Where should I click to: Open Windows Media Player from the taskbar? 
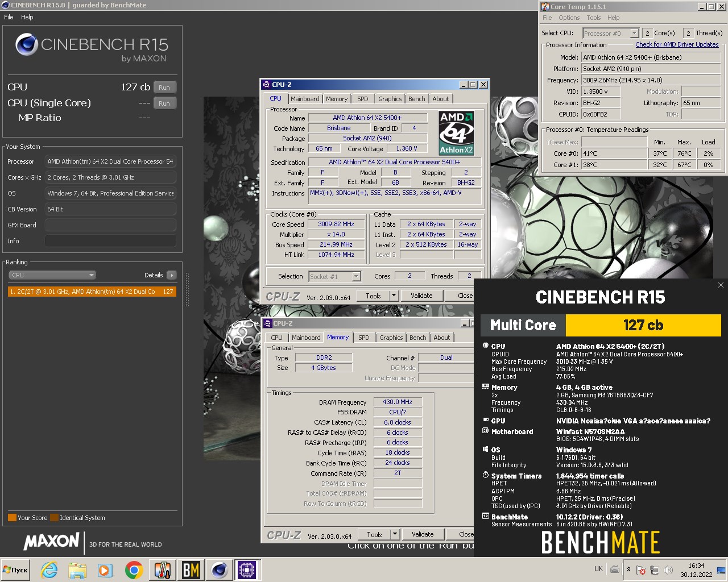(105, 569)
